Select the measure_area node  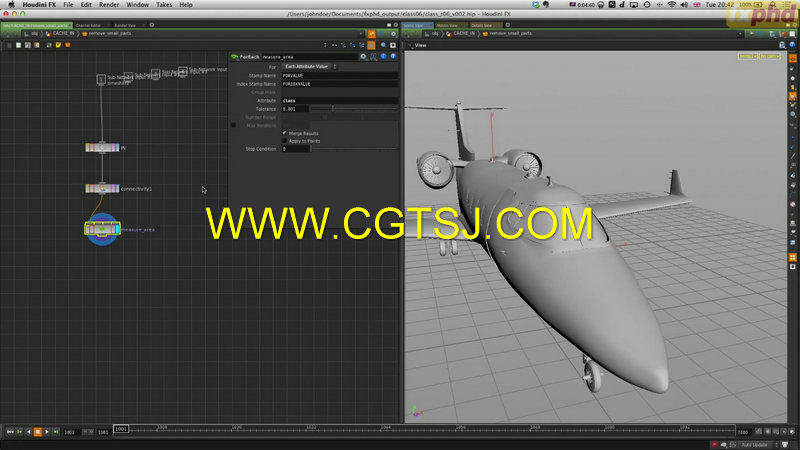tap(102, 229)
